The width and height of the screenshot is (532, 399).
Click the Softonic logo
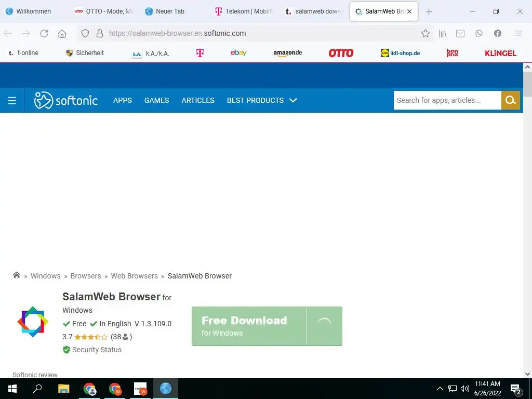point(66,100)
